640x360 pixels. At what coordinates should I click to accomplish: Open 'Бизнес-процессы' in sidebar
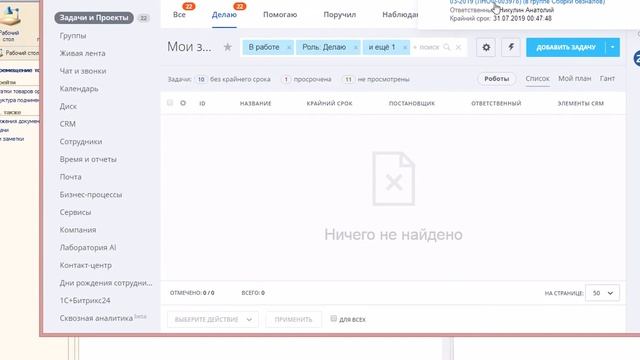pyautogui.click(x=91, y=195)
